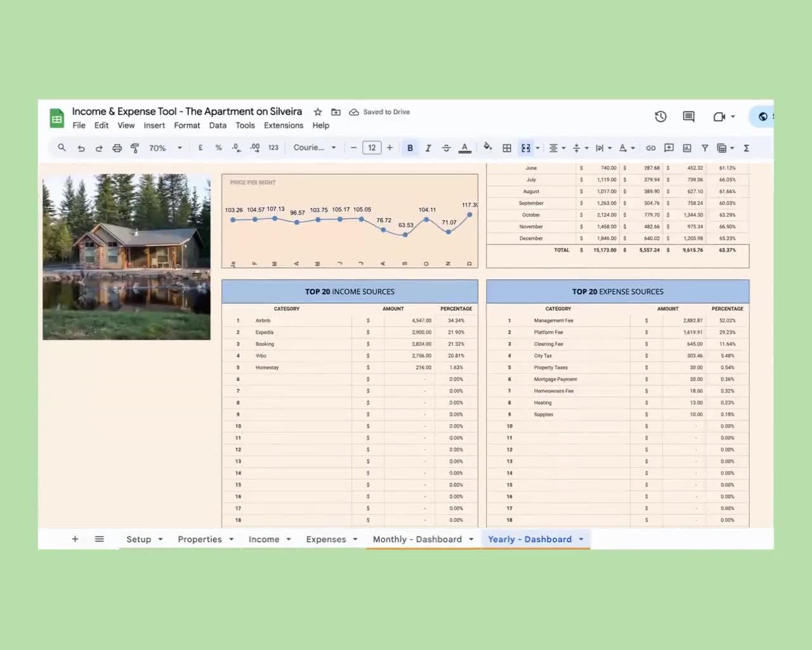The image size is (812, 650).
Task: Open the Format menu
Action: coord(187,125)
